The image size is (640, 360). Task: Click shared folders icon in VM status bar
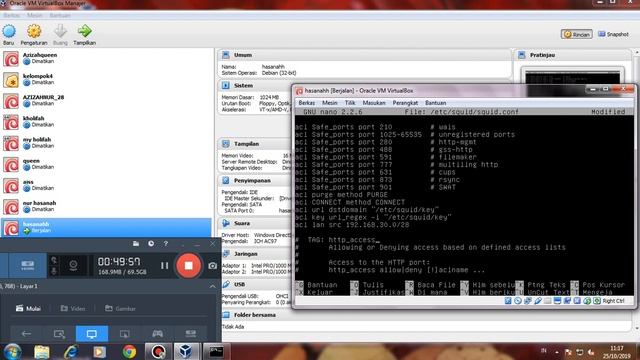pyautogui.click(x=547, y=301)
